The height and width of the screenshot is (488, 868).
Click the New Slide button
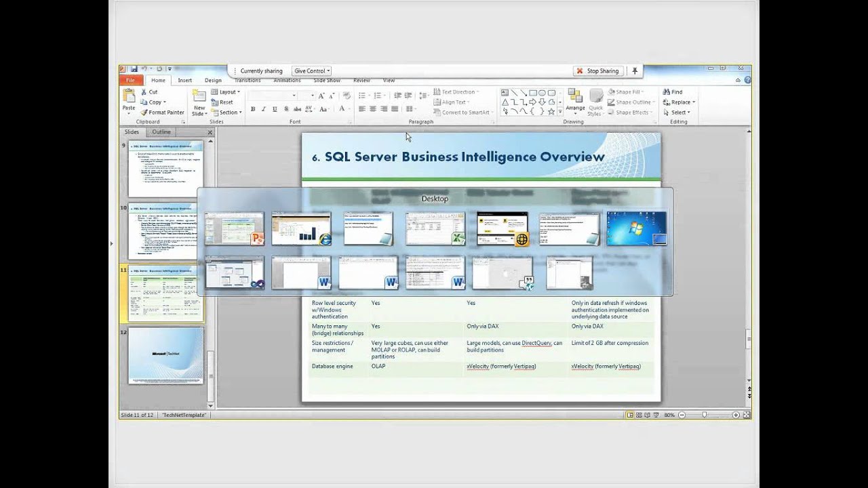(199, 102)
